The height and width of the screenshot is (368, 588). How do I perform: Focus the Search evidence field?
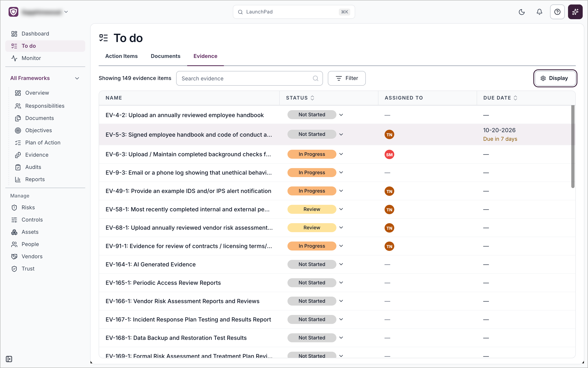249,78
